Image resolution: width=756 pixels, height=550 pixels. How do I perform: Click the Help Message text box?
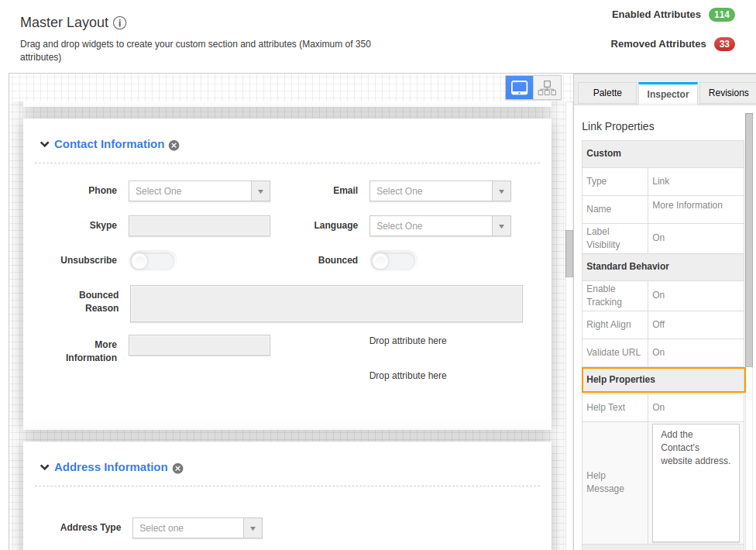click(x=695, y=483)
